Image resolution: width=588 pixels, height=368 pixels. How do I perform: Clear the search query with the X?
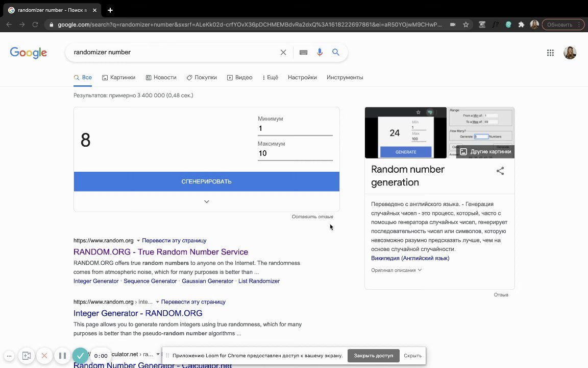click(x=283, y=52)
